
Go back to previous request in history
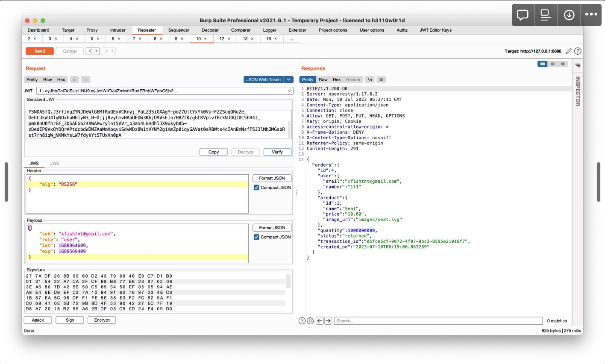point(90,51)
